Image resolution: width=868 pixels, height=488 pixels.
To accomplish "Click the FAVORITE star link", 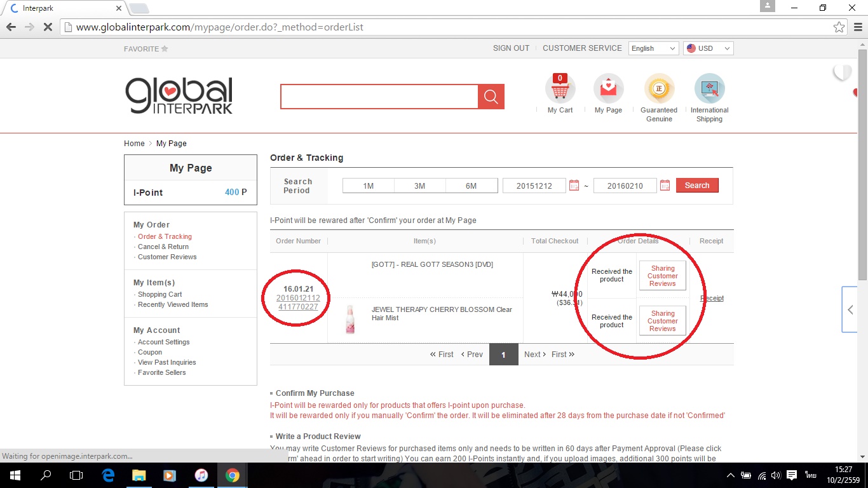I will pyautogui.click(x=146, y=49).
